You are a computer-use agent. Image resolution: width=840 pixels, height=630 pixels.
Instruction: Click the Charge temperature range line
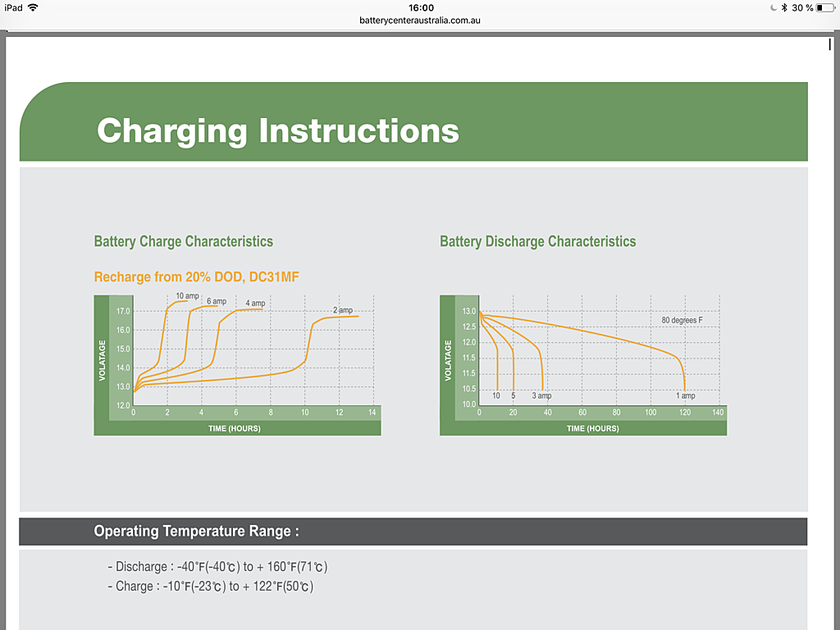tap(211, 587)
